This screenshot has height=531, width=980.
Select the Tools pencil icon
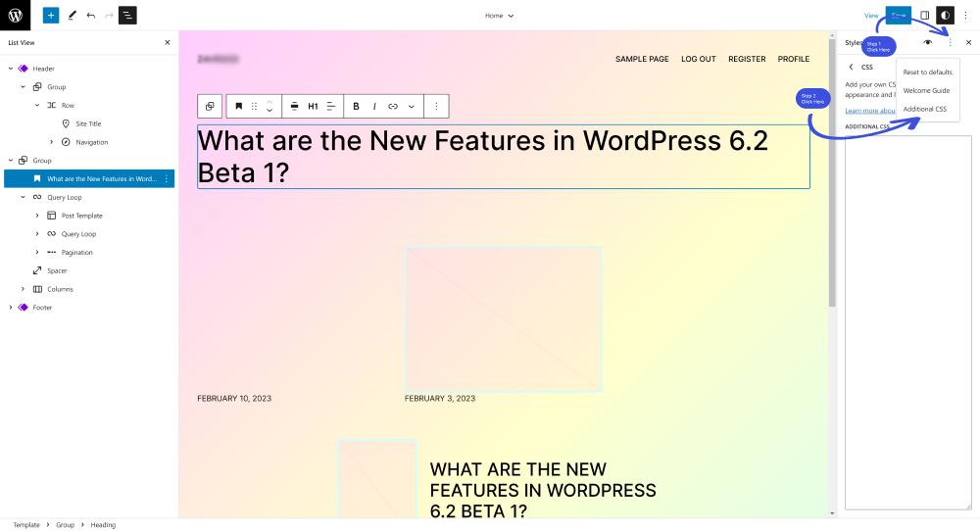[x=72, y=15]
